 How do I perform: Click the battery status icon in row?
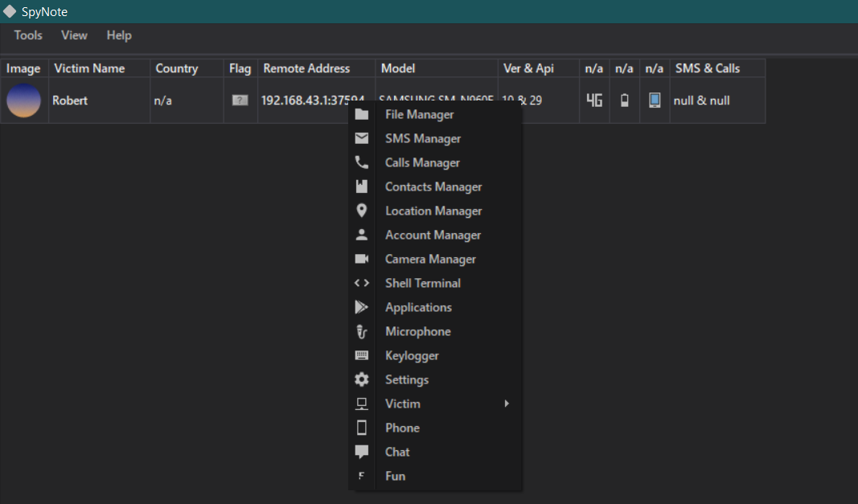(x=624, y=100)
